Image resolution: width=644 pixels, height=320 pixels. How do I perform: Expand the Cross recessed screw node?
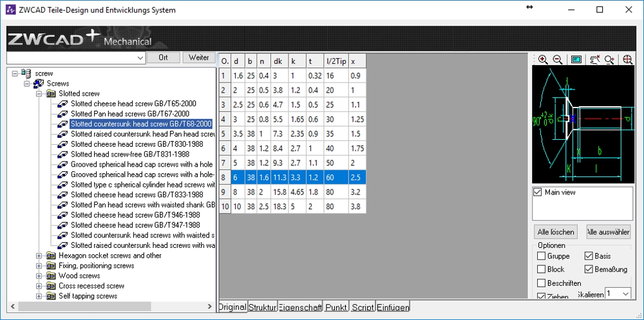pos(39,286)
